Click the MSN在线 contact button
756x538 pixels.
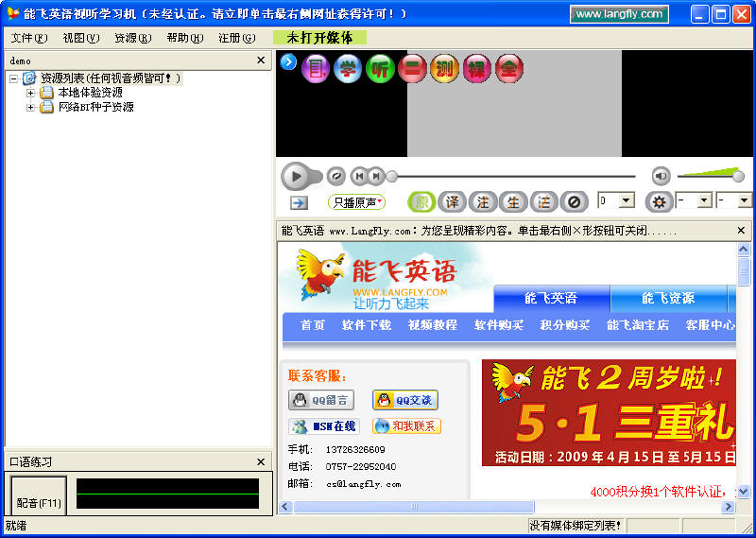point(324,426)
